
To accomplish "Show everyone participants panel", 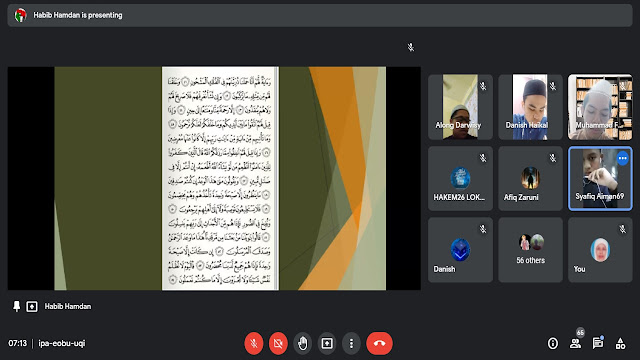I will tap(576, 343).
